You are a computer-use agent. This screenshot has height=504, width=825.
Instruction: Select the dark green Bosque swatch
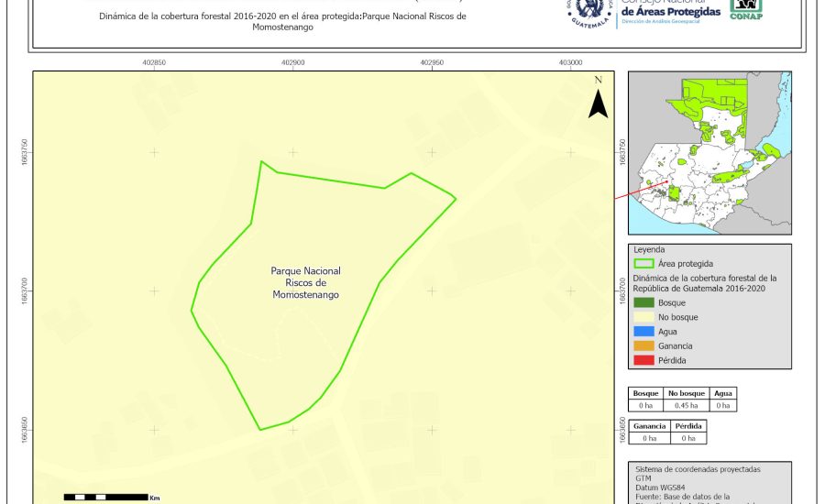click(644, 302)
